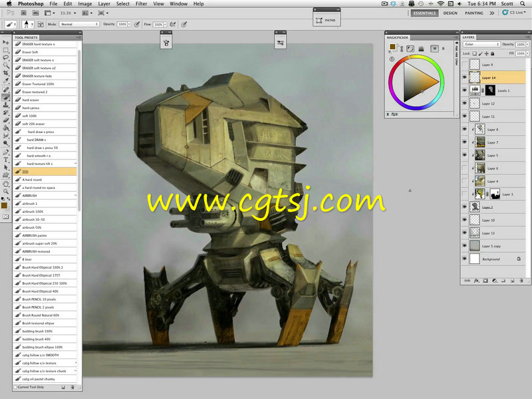Select the Path Selection tool
The height and width of the screenshot is (399, 532).
coord(6,168)
